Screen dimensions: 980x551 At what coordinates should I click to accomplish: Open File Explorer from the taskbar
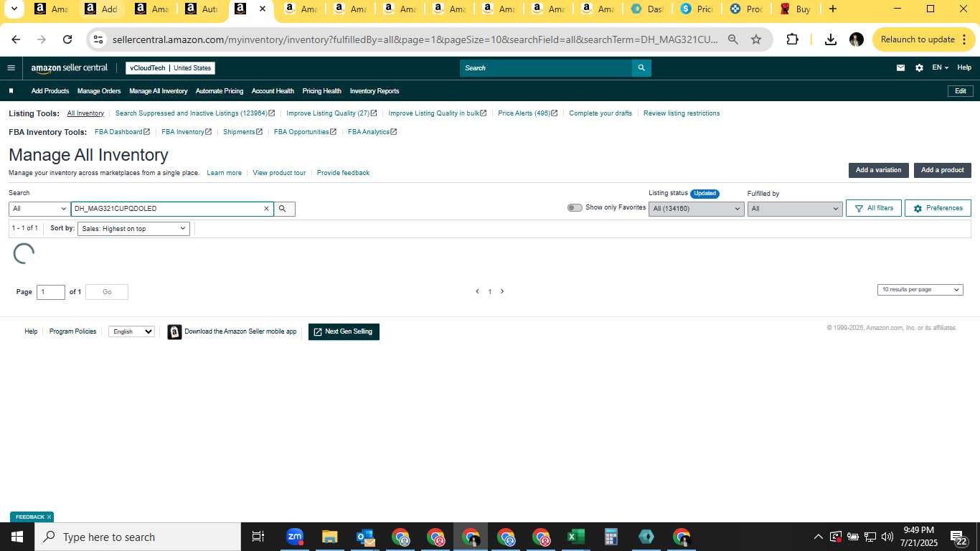tap(329, 537)
